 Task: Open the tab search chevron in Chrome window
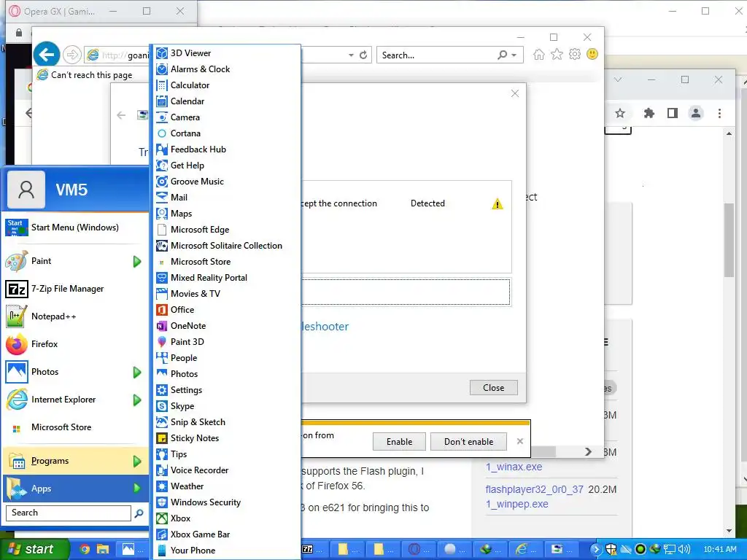pyautogui.click(x=618, y=79)
